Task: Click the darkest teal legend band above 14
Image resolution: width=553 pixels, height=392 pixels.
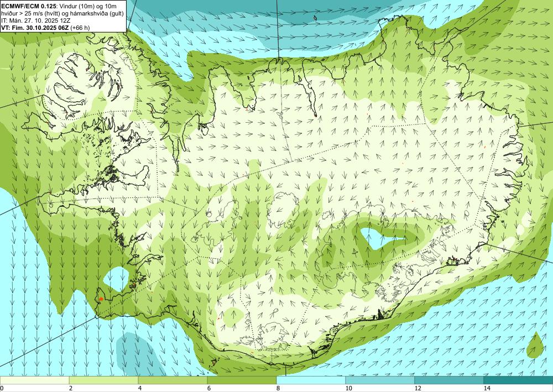Action: pos(519,380)
